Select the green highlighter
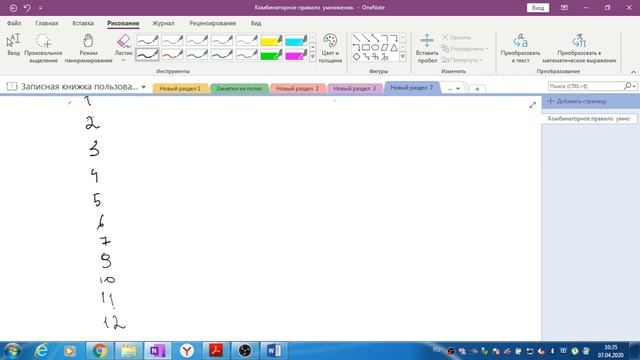Image resolution: width=640 pixels, height=360 pixels. (271, 54)
